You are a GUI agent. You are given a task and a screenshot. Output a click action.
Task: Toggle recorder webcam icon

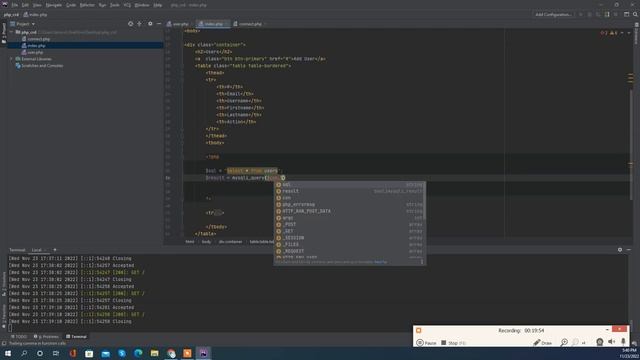coord(600,342)
